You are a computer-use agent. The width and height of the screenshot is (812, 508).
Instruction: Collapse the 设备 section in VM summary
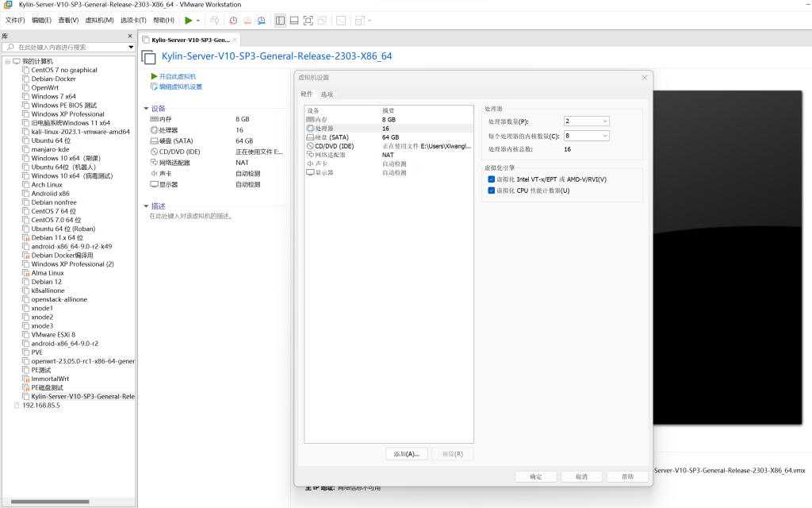pyautogui.click(x=146, y=109)
